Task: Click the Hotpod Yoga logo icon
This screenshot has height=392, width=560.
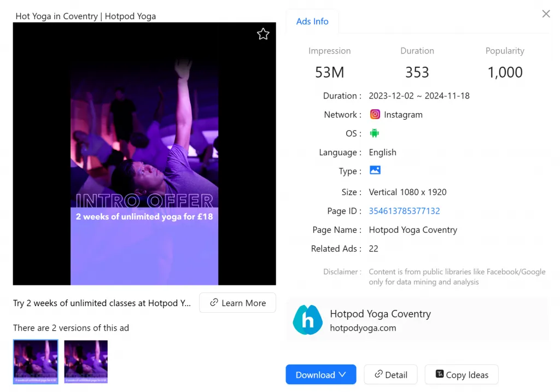Action: [307, 320]
